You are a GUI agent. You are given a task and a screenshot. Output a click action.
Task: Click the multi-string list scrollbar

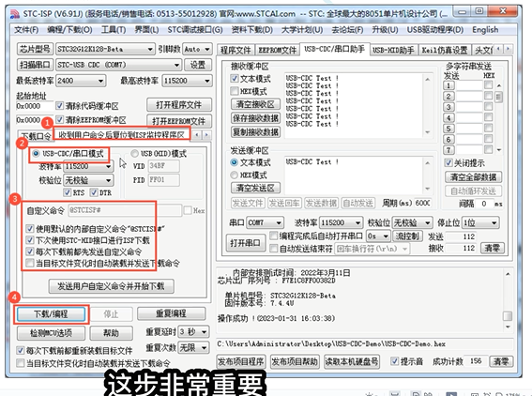(x=498, y=117)
